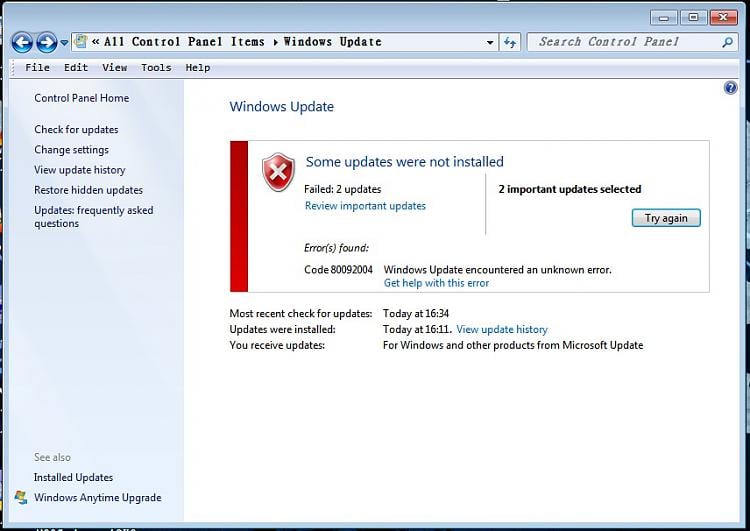The image size is (750, 531).
Task: Expand the address bar history dropdown
Action: point(490,42)
